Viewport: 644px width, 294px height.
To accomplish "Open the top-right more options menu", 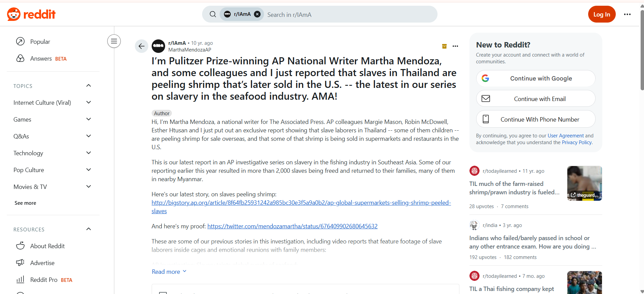I will [627, 14].
